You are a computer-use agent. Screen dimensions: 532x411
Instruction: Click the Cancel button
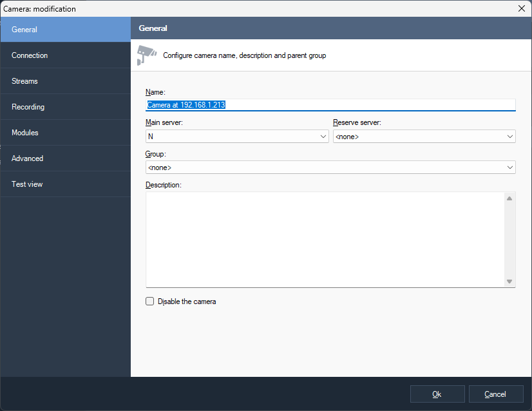pyautogui.click(x=495, y=394)
